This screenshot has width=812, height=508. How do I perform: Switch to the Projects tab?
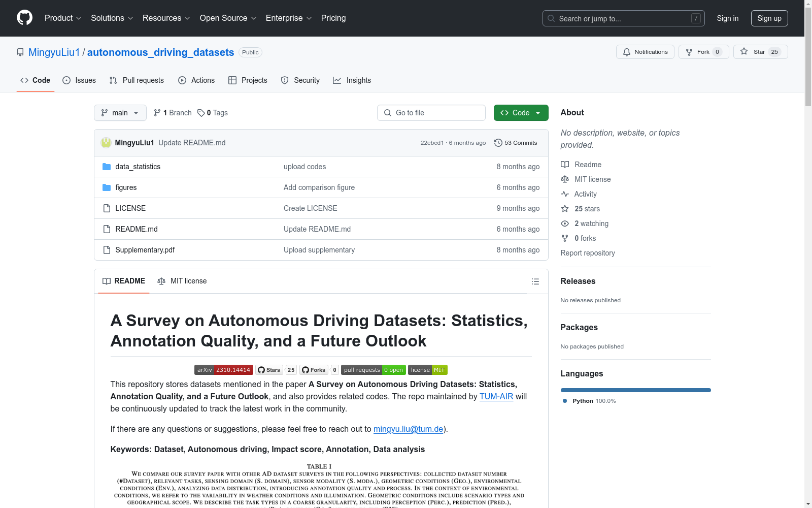click(x=248, y=80)
